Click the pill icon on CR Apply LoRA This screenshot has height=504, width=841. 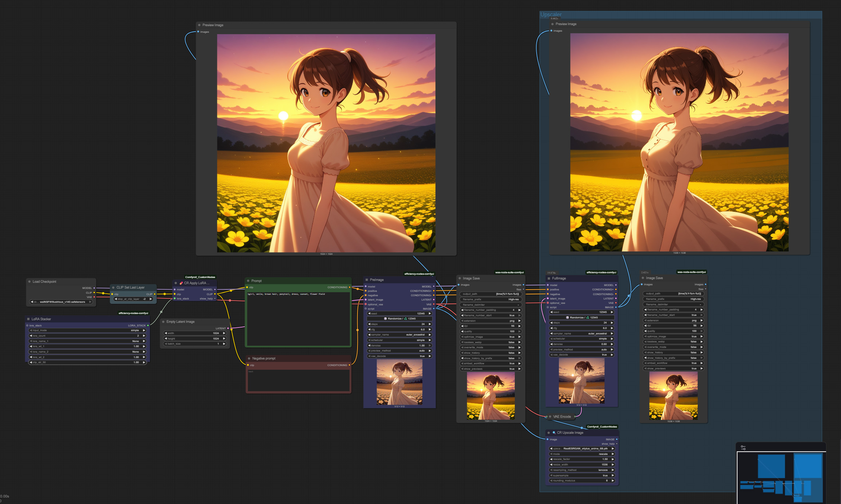(181, 283)
